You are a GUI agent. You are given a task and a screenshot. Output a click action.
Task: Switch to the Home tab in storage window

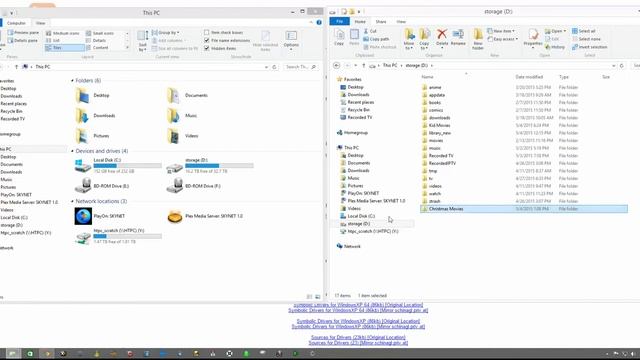360,22
